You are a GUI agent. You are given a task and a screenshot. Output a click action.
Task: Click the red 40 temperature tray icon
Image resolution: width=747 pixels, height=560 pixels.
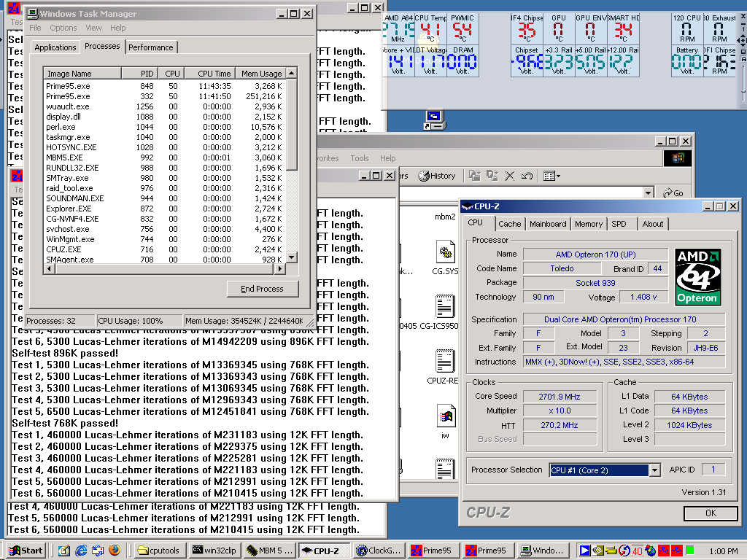[637, 551]
